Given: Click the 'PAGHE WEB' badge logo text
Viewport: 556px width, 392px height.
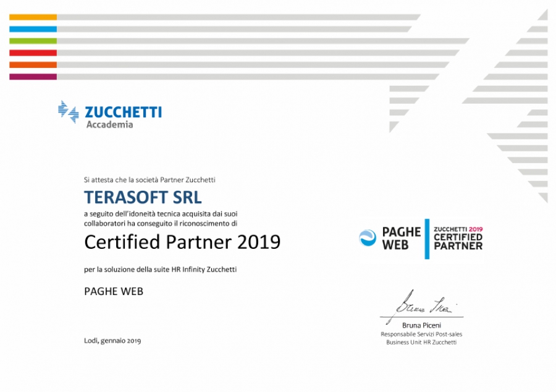Looking at the screenshot, I should (x=402, y=238).
